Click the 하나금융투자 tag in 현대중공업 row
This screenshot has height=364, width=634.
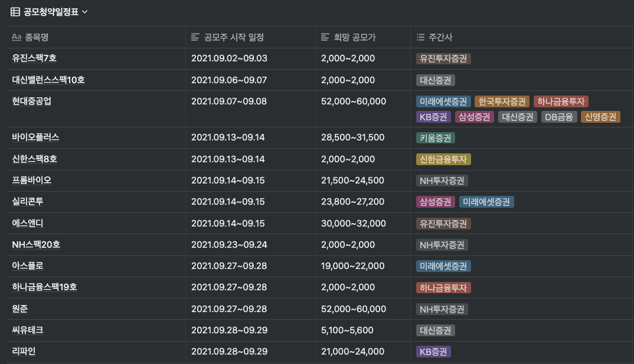561,101
